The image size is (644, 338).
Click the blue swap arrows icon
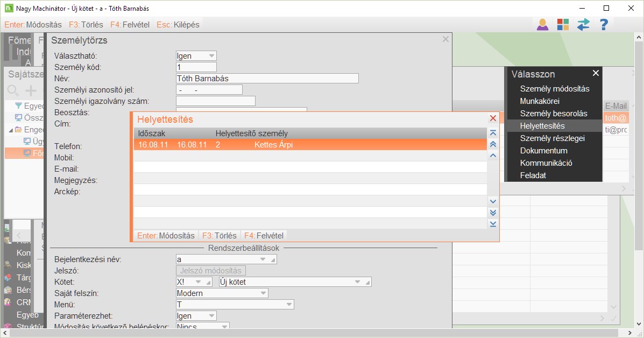click(583, 25)
